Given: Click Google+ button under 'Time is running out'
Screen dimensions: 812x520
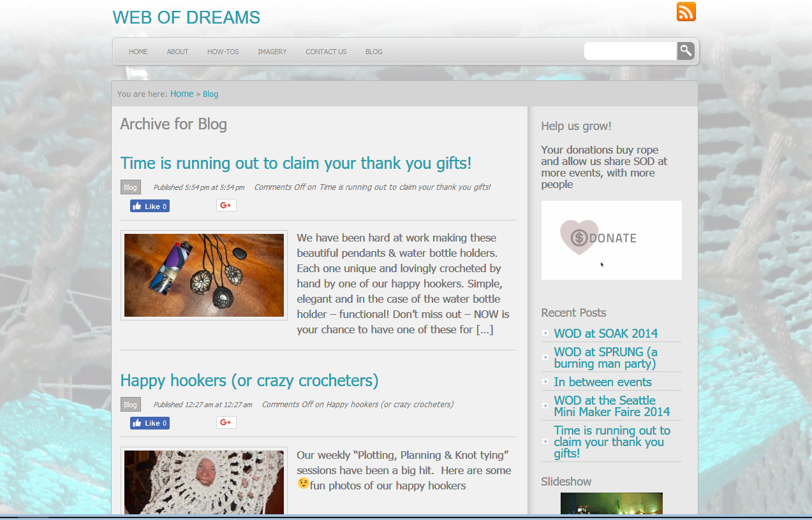Looking at the screenshot, I should tap(226, 205).
